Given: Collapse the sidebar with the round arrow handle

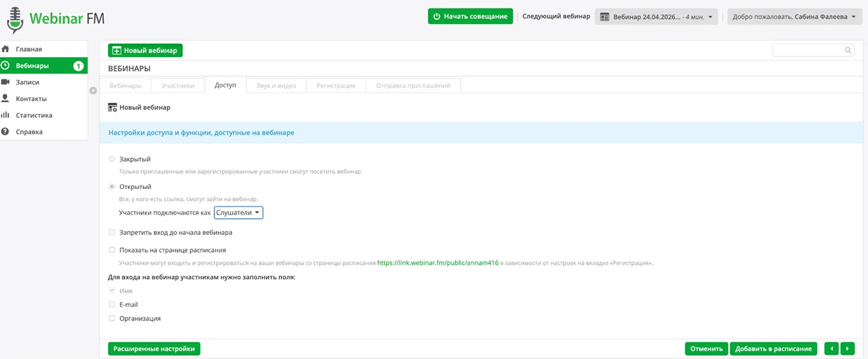Looking at the screenshot, I should [93, 91].
